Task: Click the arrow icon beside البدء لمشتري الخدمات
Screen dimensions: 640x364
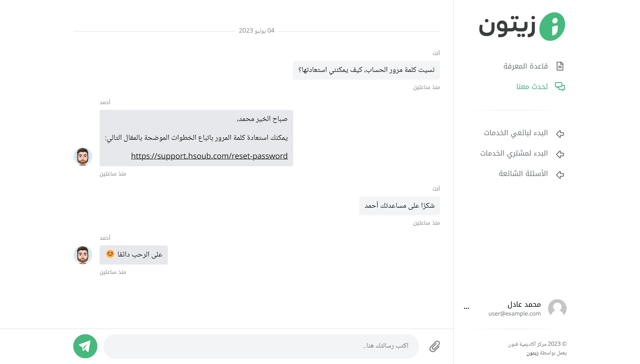Action: (x=560, y=154)
